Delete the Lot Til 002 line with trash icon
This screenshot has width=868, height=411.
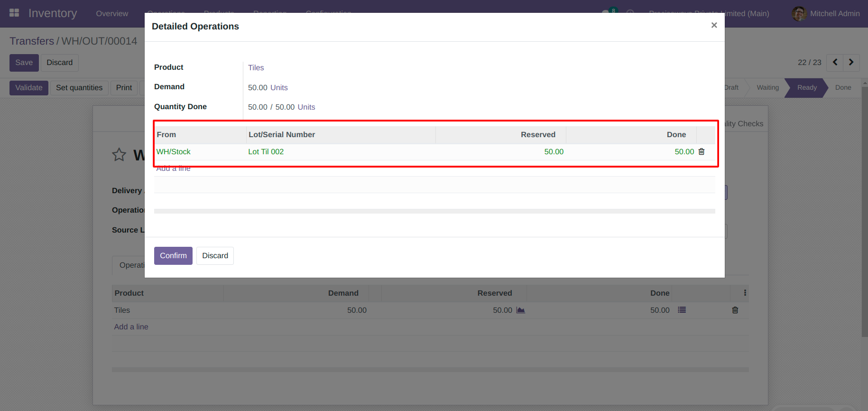(702, 151)
